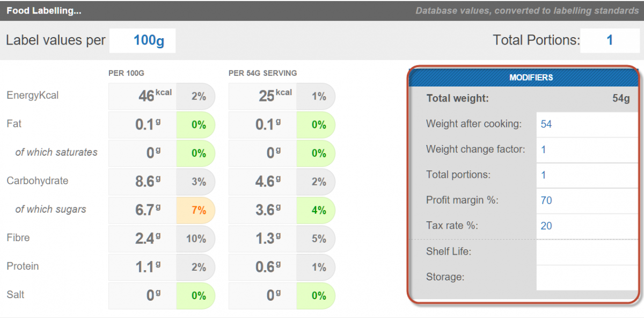The image size is (644, 318).
Task: Click the Total Portions field at top right
Action: pyautogui.click(x=609, y=41)
